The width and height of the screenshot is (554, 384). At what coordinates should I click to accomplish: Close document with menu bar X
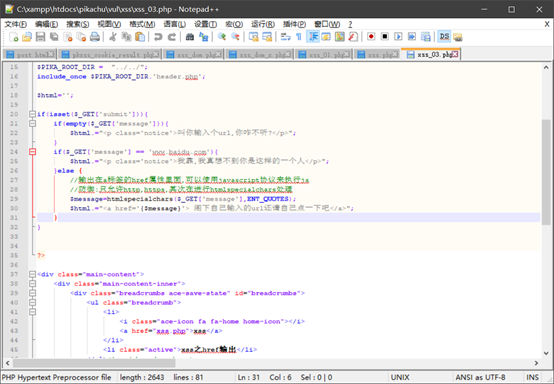point(547,24)
